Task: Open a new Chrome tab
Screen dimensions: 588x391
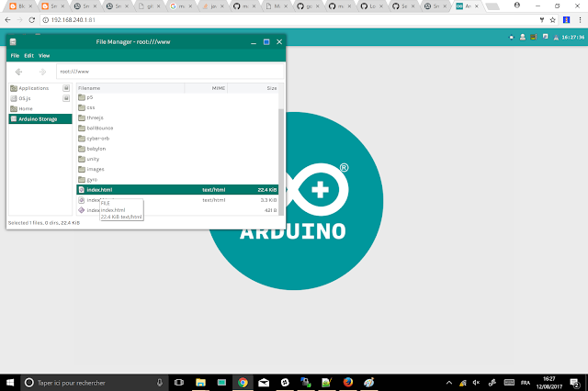Action: (x=492, y=6)
